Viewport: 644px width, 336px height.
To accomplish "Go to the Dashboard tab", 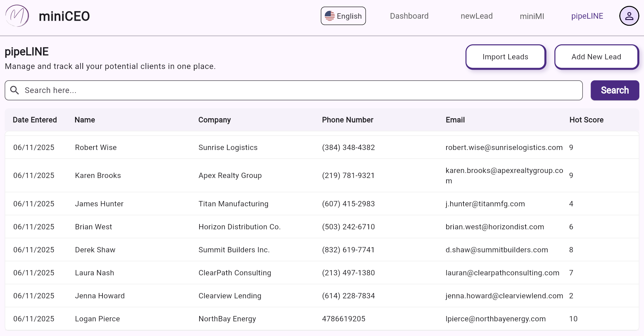I will [409, 16].
